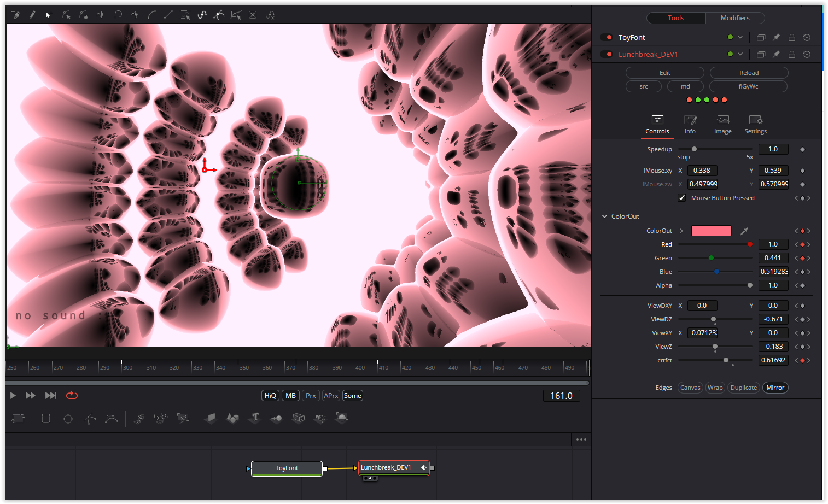Reset the ToyFont tool to defaults
828x504 pixels.
tap(807, 37)
